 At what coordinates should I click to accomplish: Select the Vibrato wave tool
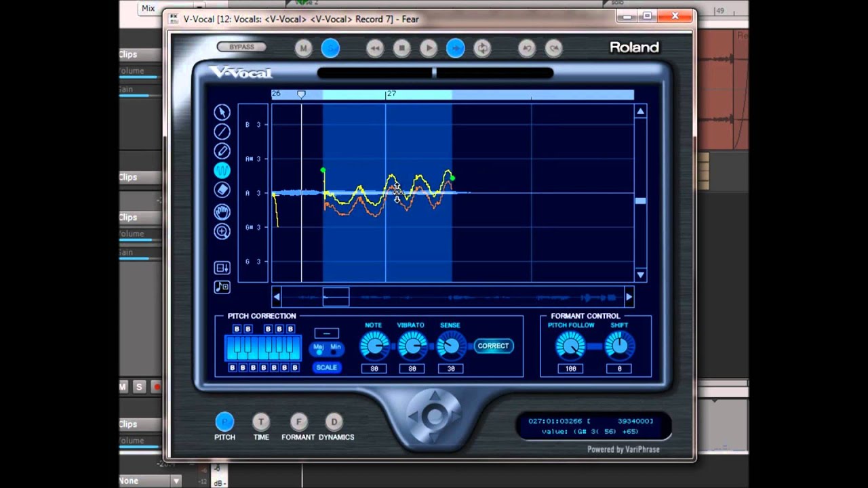coord(222,171)
